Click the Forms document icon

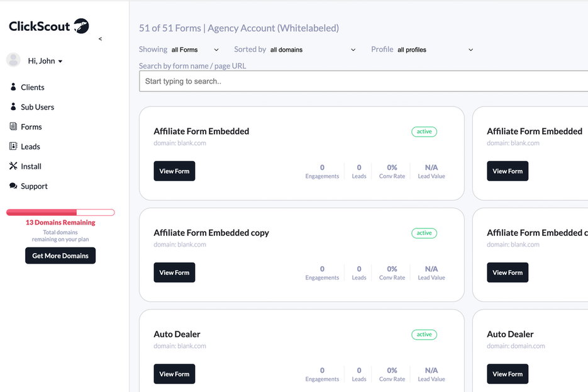pos(13,126)
